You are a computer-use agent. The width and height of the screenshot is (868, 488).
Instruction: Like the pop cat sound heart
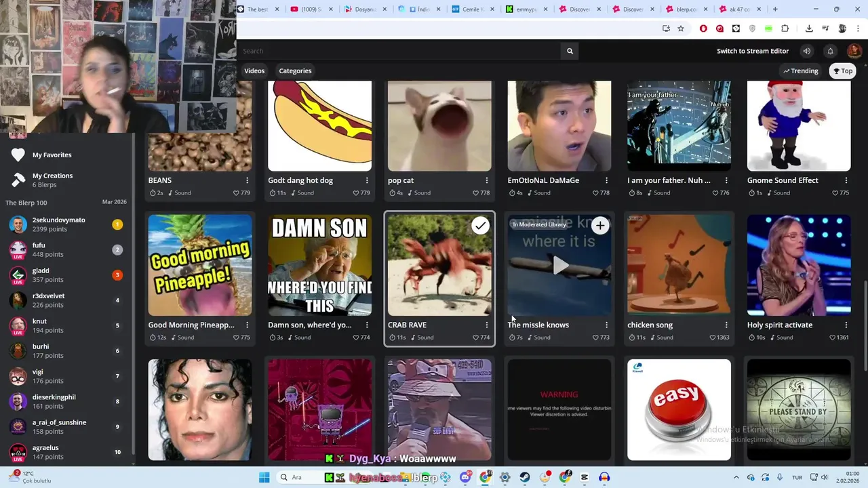476,193
